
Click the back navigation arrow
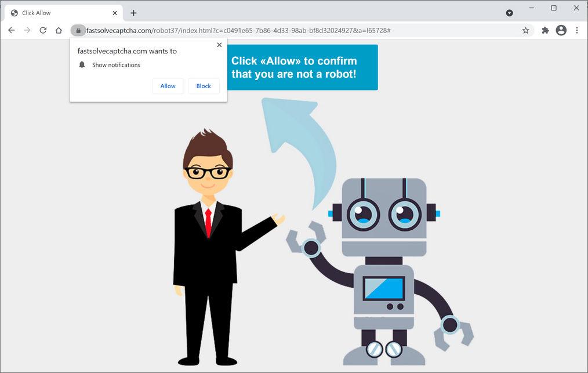[x=11, y=30]
